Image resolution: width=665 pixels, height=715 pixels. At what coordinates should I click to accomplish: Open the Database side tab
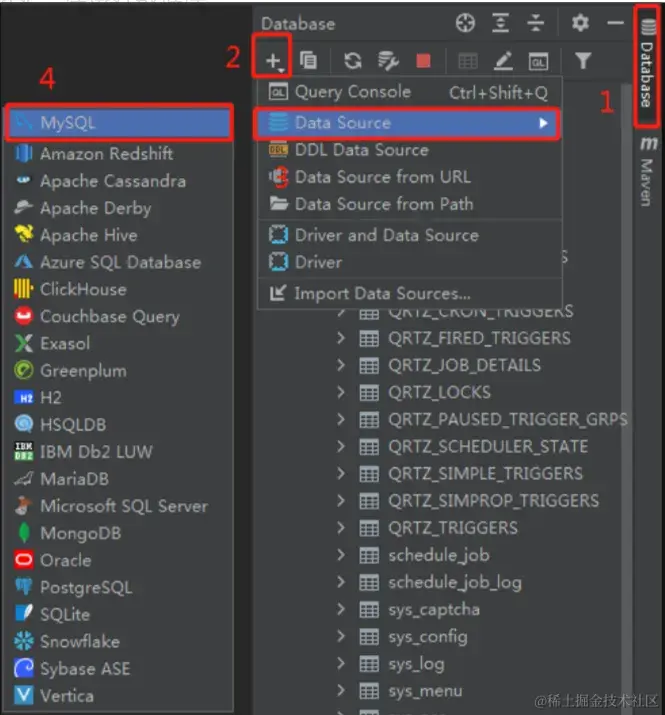[647, 65]
